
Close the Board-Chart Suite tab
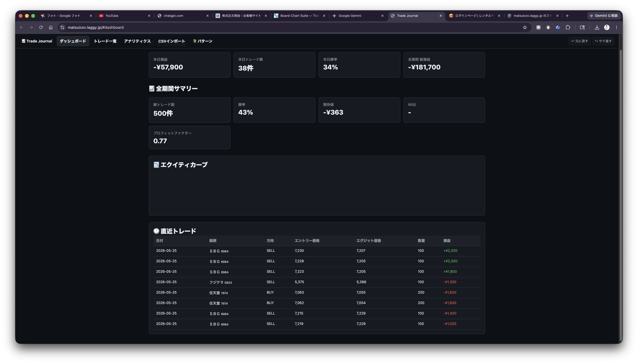[324, 16]
